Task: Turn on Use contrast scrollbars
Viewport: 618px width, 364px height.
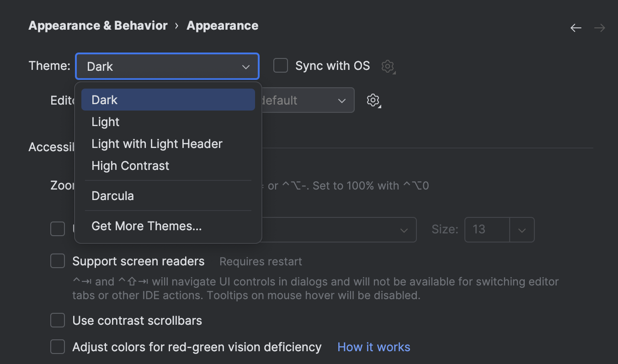Action: pyautogui.click(x=57, y=320)
